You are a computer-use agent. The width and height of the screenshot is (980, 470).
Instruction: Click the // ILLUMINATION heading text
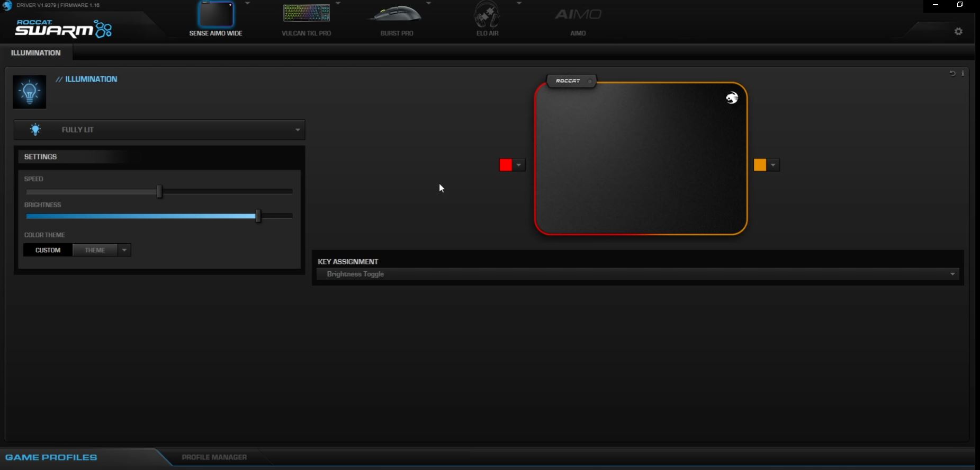[x=87, y=79]
